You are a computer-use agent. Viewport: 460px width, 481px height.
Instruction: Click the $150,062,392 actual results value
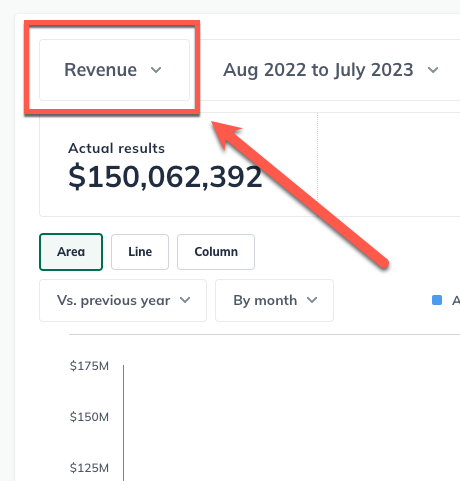(165, 177)
